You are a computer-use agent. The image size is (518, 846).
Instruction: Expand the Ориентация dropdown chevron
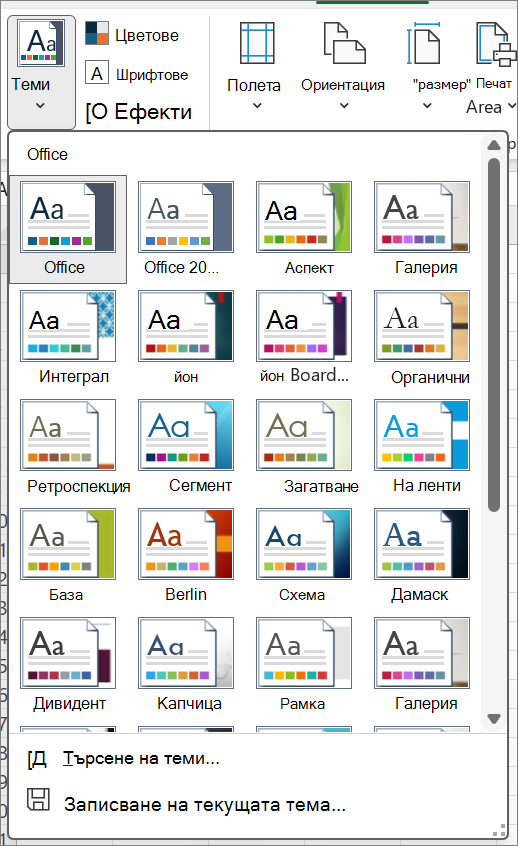coord(344,106)
